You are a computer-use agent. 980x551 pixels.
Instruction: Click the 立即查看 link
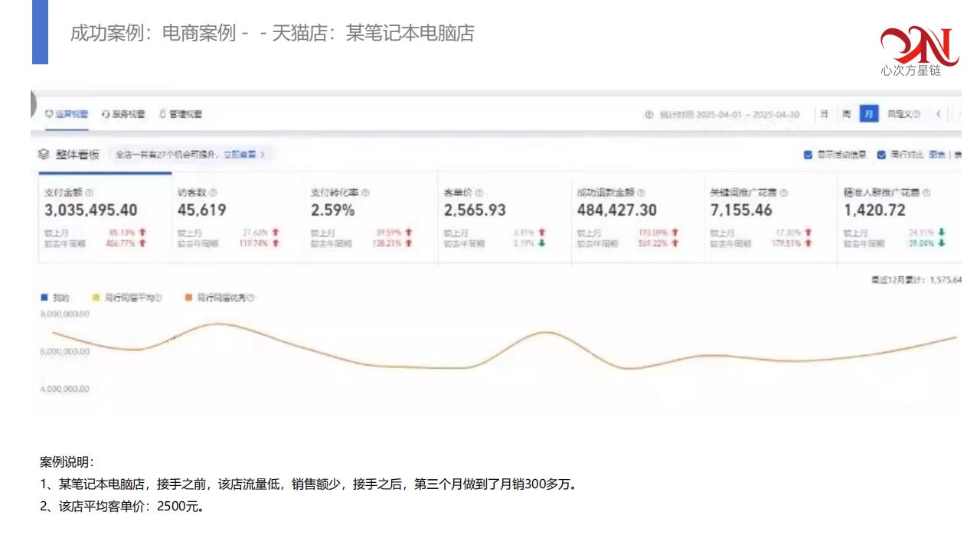click(240, 155)
